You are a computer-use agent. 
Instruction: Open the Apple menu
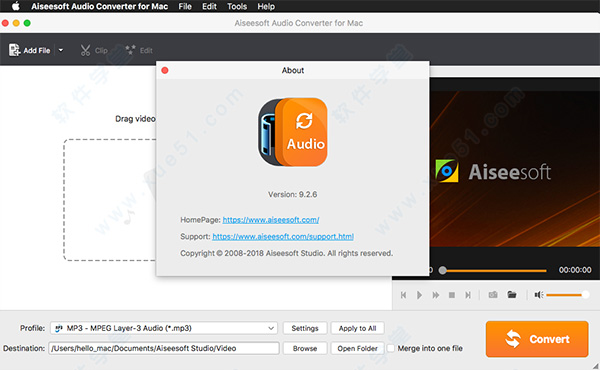click(x=16, y=6)
